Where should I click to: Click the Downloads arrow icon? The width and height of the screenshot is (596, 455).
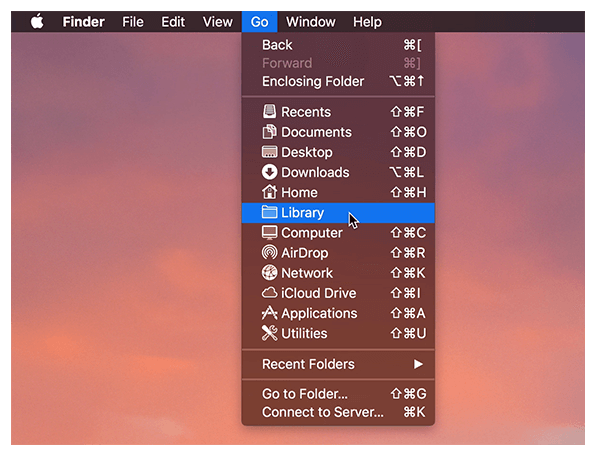[269, 172]
